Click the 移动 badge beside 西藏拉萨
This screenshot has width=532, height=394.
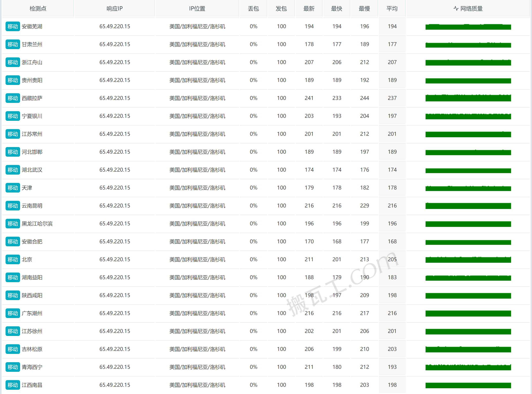pyautogui.click(x=13, y=98)
